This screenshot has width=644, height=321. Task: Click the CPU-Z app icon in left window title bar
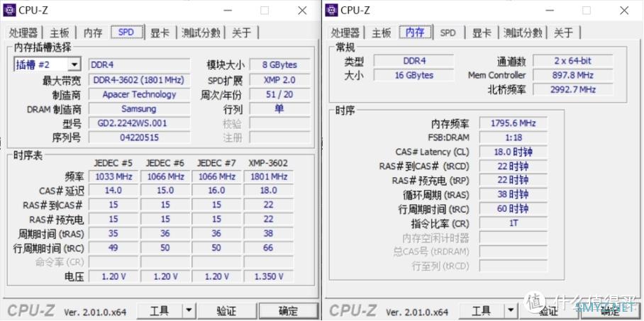pyautogui.click(x=9, y=10)
